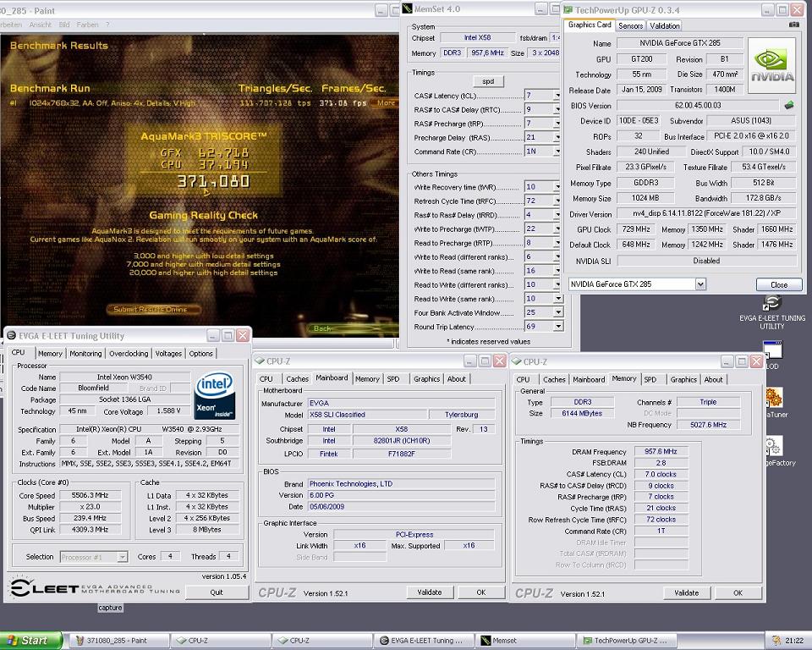Open the CAS# Latency (tCL) dropdown in MemSet
812x650 pixels.
(x=557, y=96)
